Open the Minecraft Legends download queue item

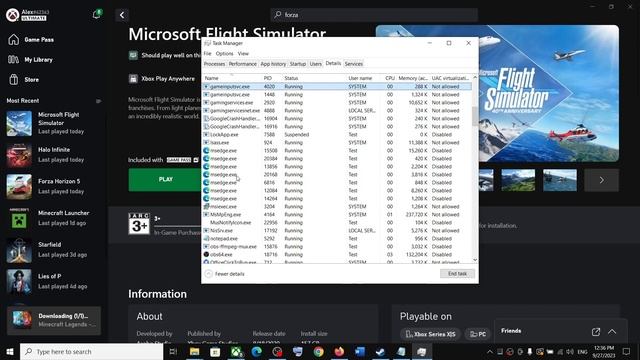coord(54,320)
